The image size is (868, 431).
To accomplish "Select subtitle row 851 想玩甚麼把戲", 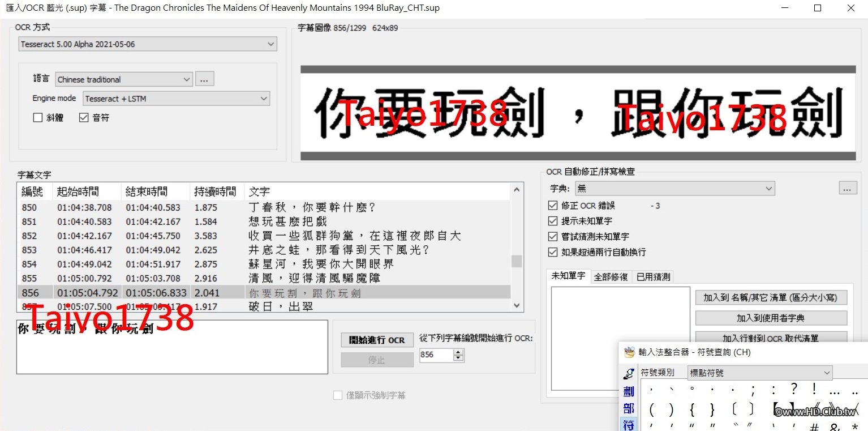I will click(x=265, y=221).
